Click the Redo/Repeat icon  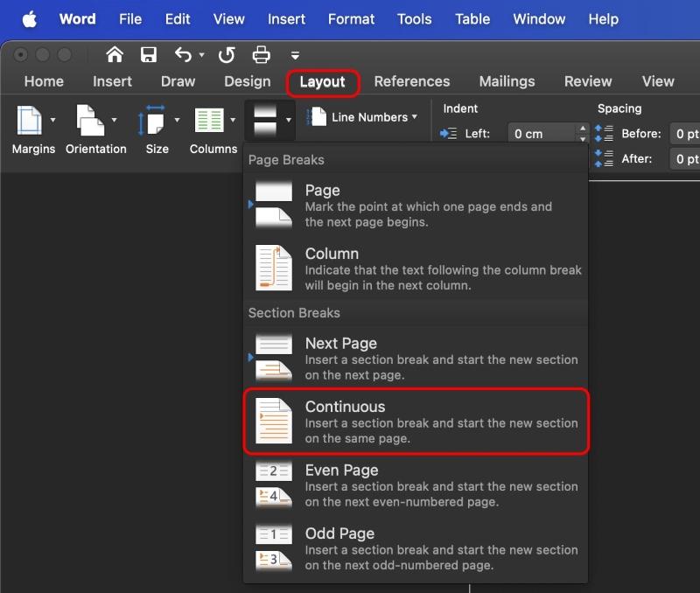[x=227, y=55]
